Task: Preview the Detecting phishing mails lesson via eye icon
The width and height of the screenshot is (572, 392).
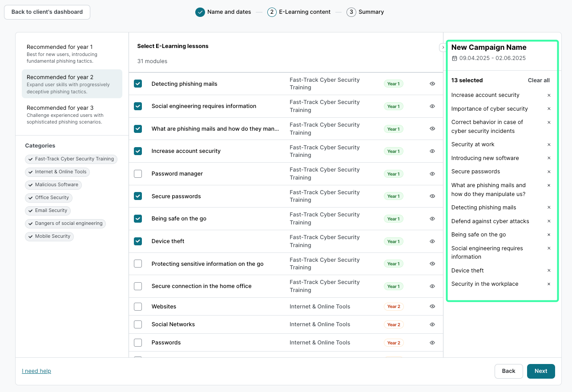Action: click(432, 84)
